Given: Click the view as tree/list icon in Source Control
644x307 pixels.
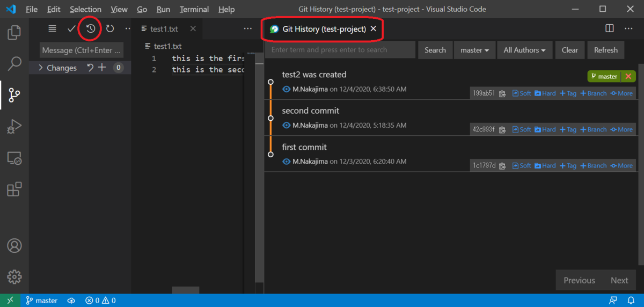Looking at the screenshot, I should coord(52,29).
